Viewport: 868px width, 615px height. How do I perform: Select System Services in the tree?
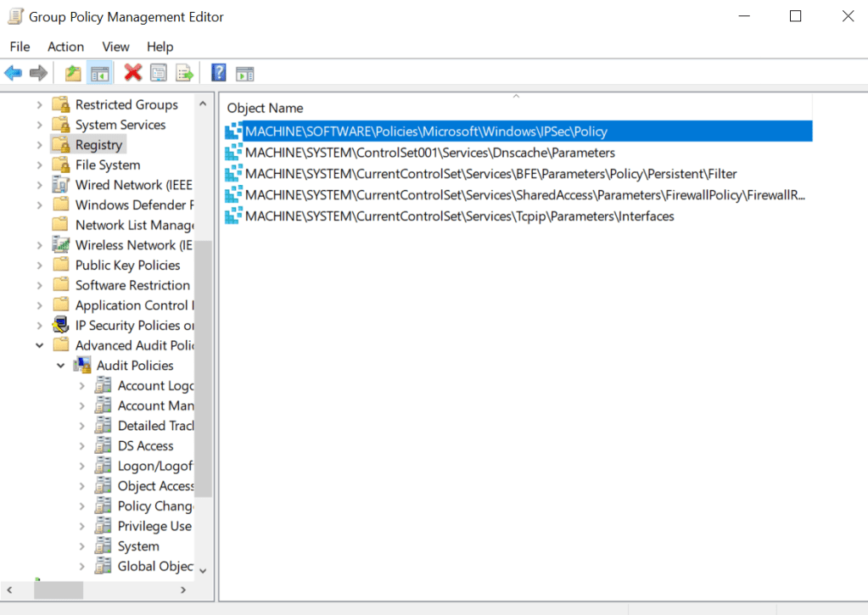click(x=120, y=125)
